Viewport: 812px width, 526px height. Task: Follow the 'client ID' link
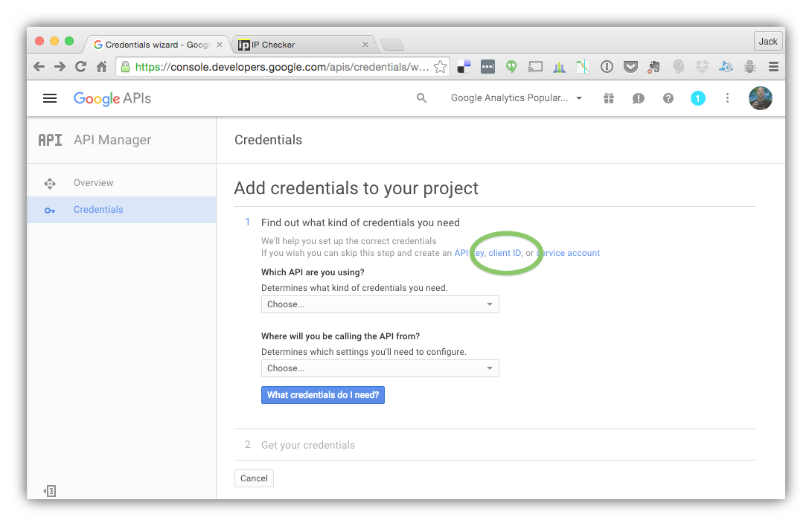(x=505, y=253)
